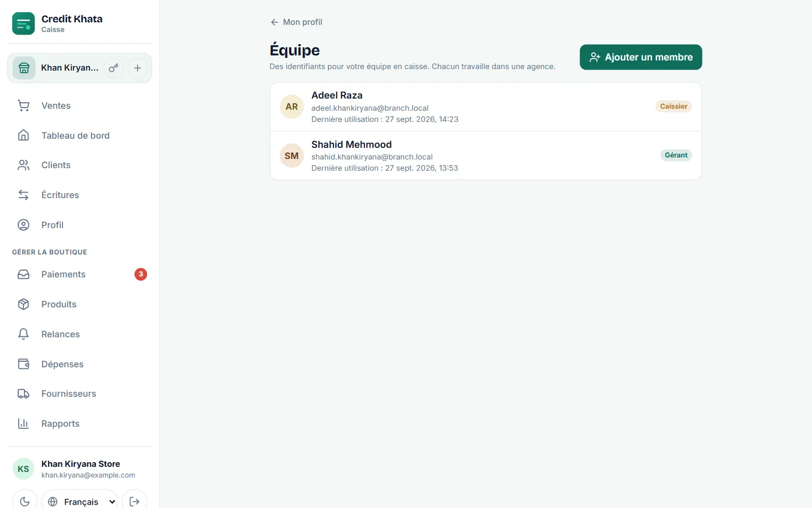The height and width of the screenshot is (508, 812).
Task: Click the key icon beside the store name
Action: [x=114, y=68]
